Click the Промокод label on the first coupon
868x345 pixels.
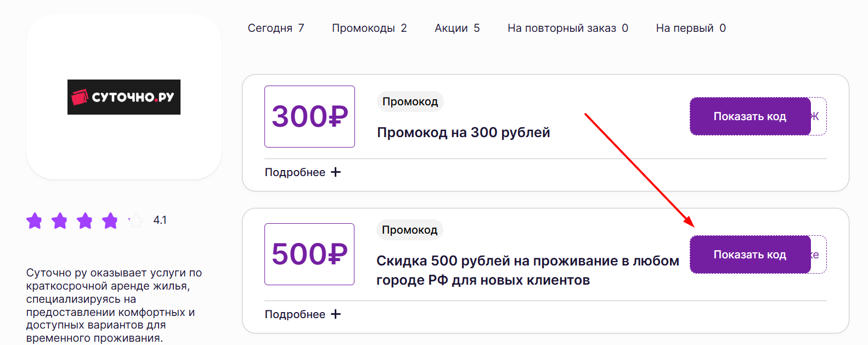click(x=410, y=101)
